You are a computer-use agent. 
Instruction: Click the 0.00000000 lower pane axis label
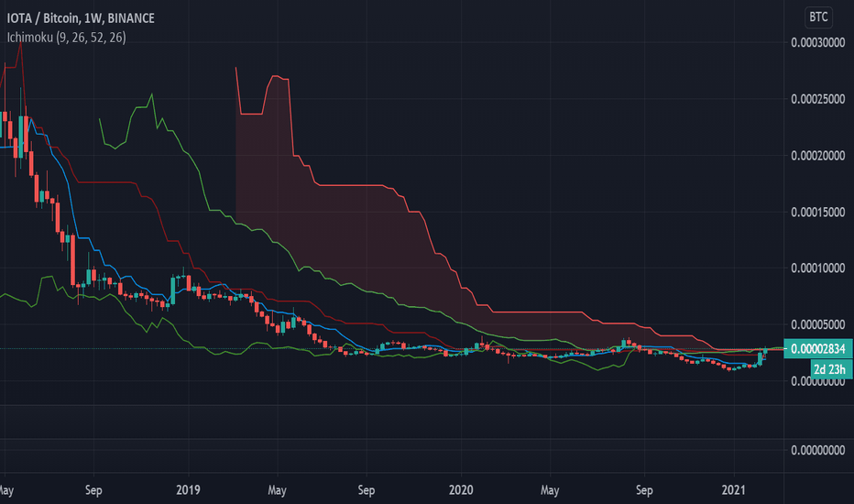[x=818, y=450]
